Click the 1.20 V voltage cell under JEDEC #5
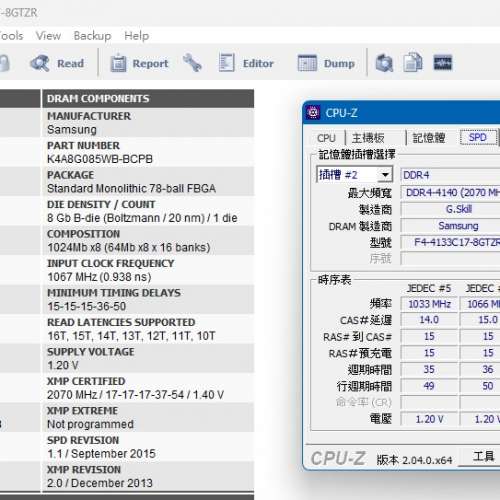The image size is (500, 500). pos(429,419)
